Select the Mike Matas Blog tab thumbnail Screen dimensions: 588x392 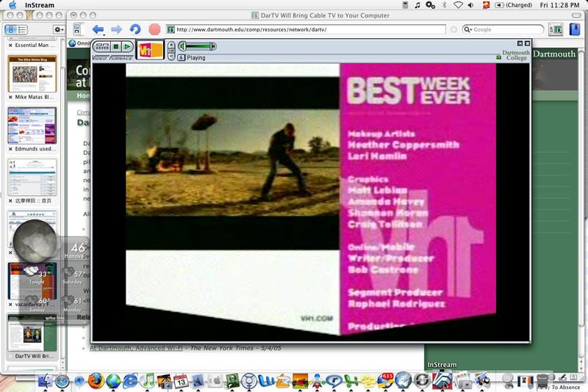tap(32, 73)
